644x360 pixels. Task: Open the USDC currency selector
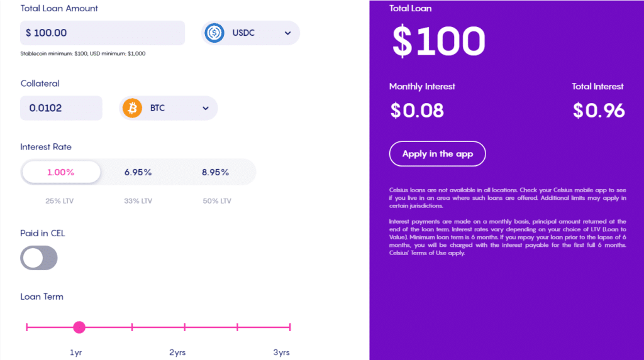coord(250,33)
